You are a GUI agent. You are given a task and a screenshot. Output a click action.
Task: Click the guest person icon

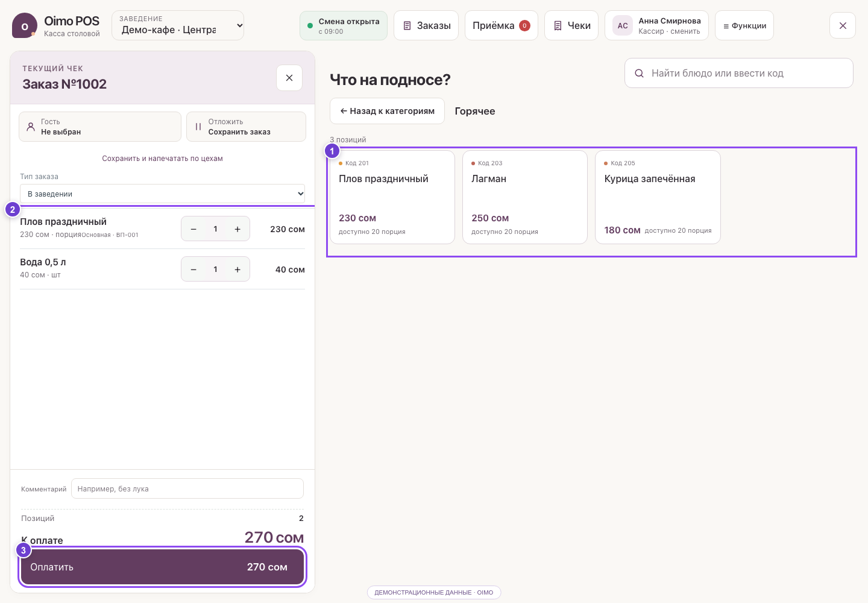(31, 127)
